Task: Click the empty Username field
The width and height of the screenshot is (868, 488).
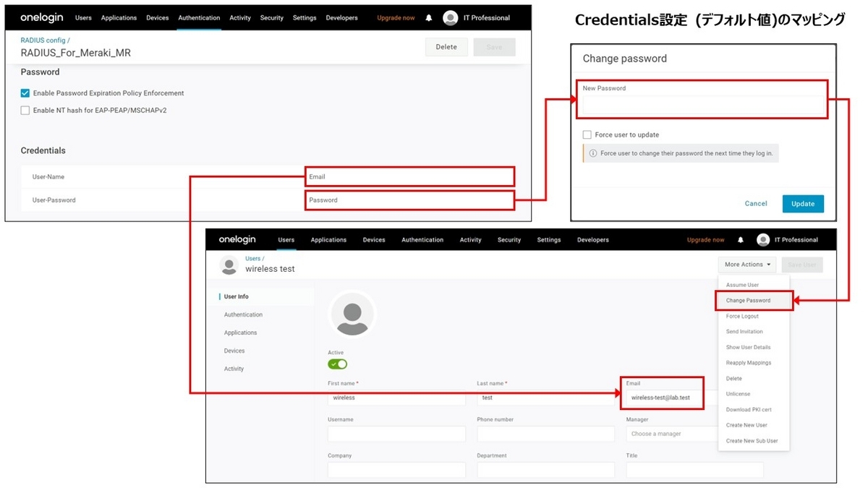Action: point(396,434)
